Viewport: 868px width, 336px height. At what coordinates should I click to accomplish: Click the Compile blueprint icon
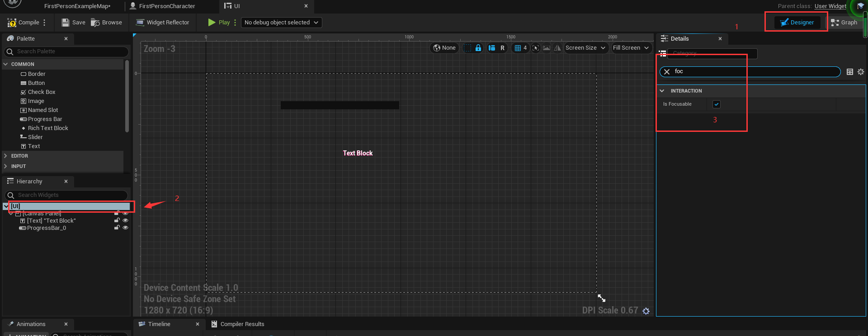pyautogui.click(x=12, y=23)
